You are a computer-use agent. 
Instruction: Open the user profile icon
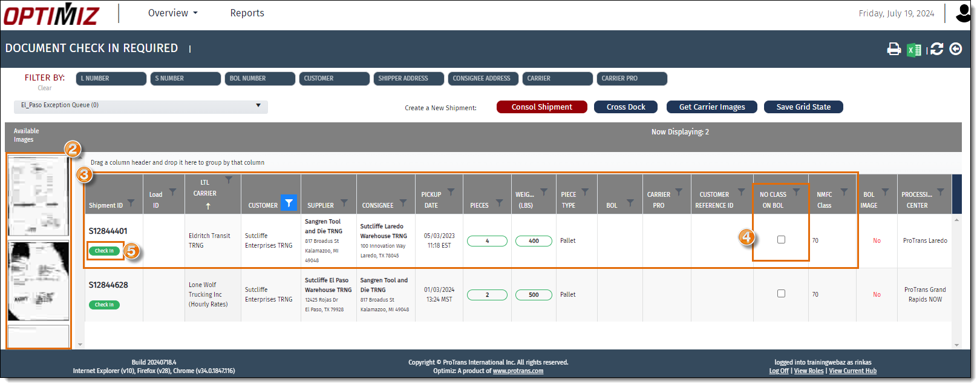(x=962, y=13)
